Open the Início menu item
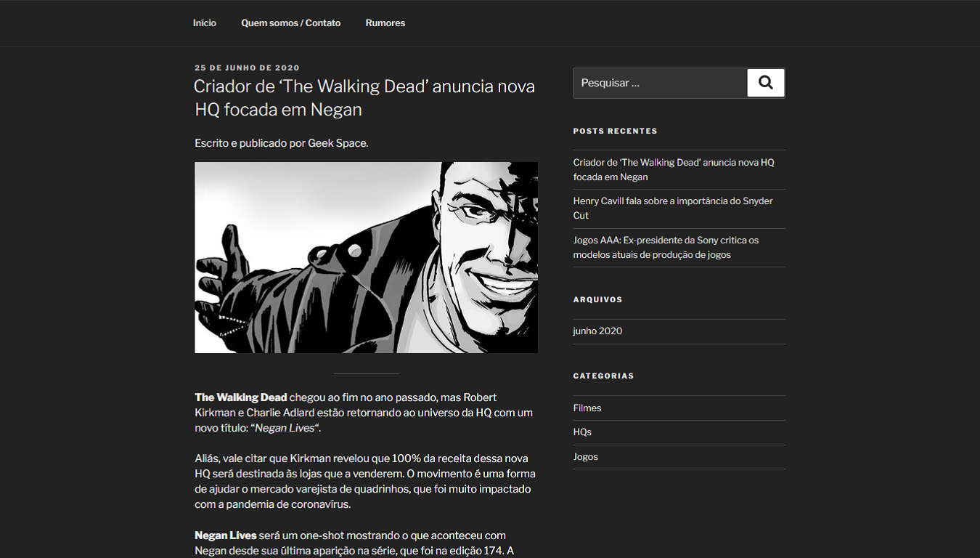The image size is (980, 558). click(x=205, y=23)
